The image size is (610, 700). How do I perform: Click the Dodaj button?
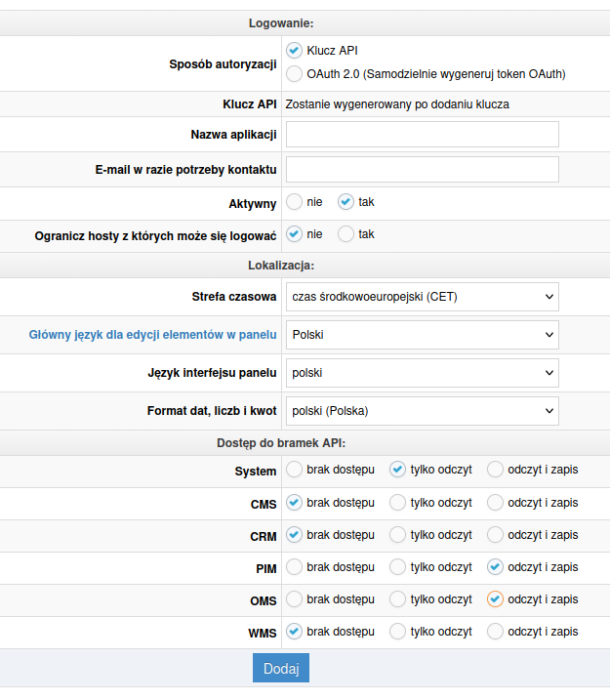pos(281,668)
